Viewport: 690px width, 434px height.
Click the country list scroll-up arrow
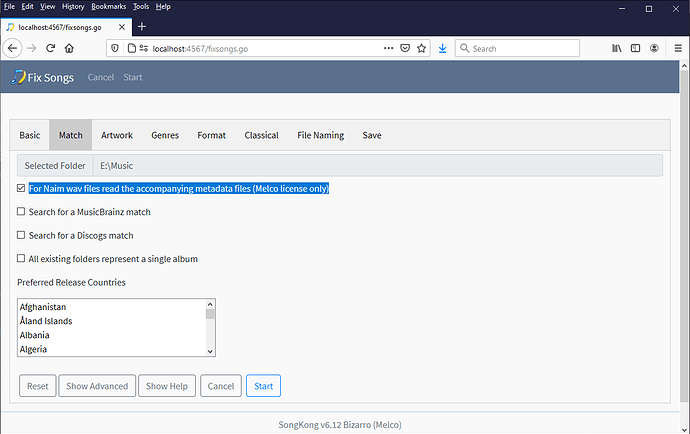pos(210,304)
